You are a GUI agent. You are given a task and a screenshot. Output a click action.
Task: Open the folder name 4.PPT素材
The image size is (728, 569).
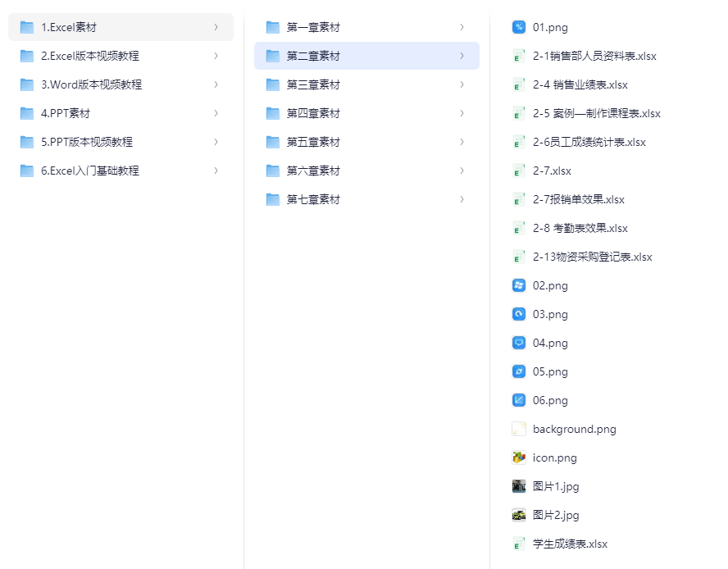[66, 113]
